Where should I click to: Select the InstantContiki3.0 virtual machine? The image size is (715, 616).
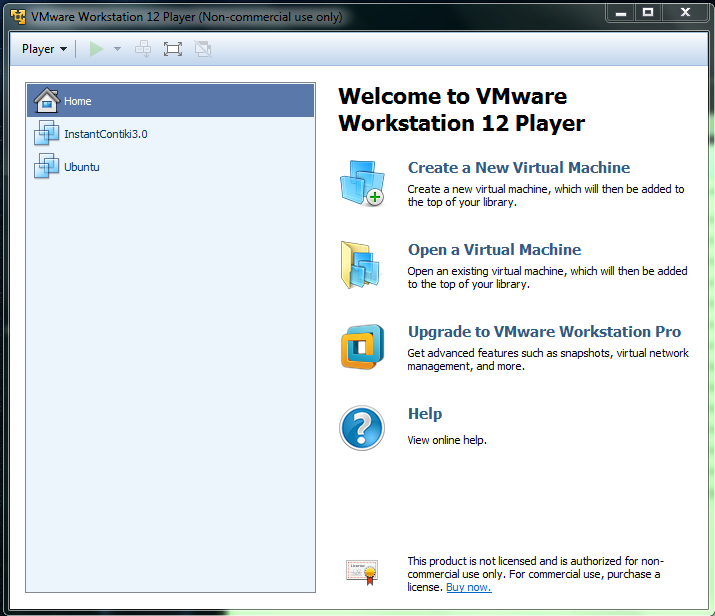point(171,134)
